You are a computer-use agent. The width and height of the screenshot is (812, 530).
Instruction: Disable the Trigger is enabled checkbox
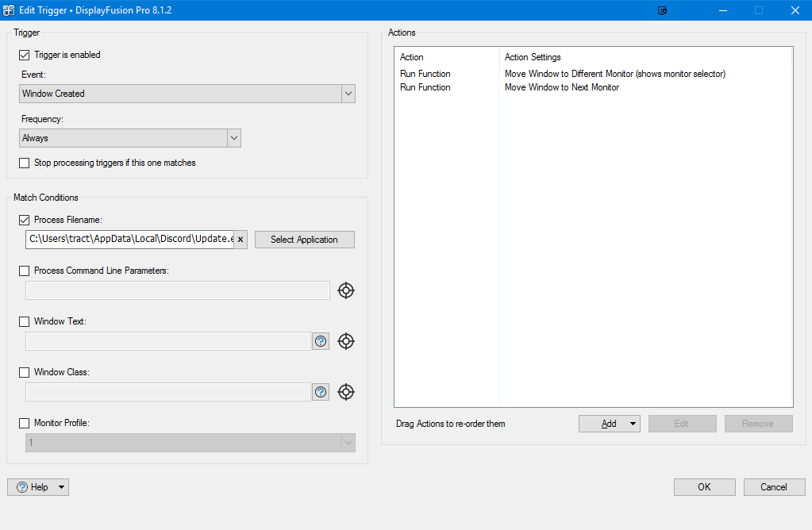(x=24, y=56)
